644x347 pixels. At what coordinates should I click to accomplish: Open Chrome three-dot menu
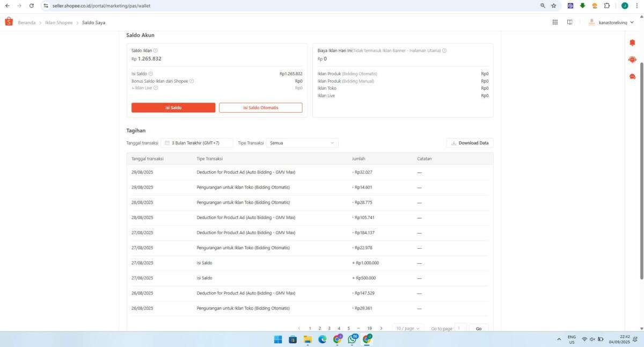pyautogui.click(x=636, y=5)
